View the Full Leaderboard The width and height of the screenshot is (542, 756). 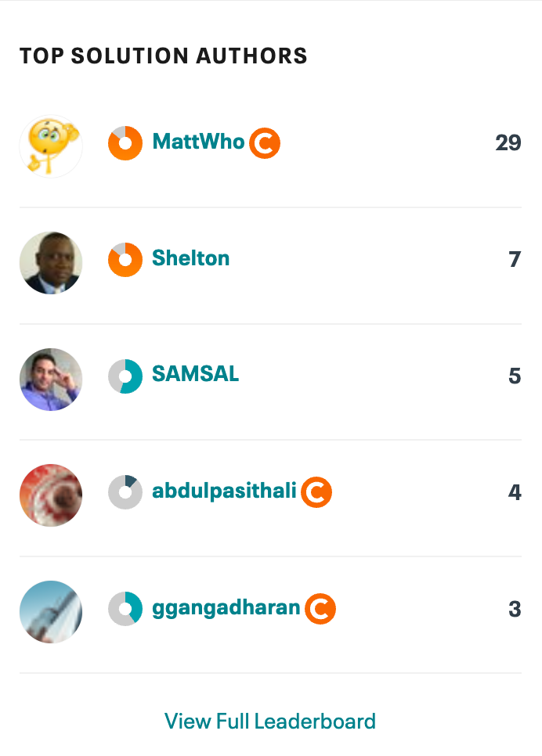coord(270,721)
